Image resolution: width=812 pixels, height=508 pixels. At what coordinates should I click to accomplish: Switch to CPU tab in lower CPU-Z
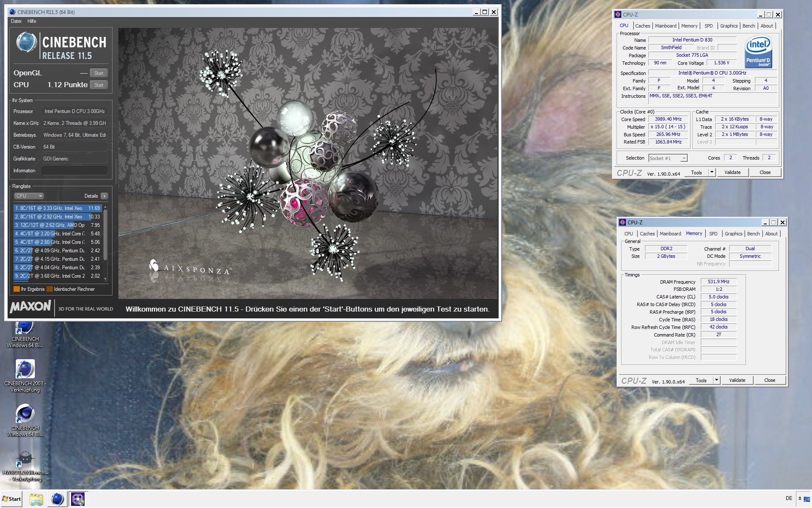coord(628,234)
